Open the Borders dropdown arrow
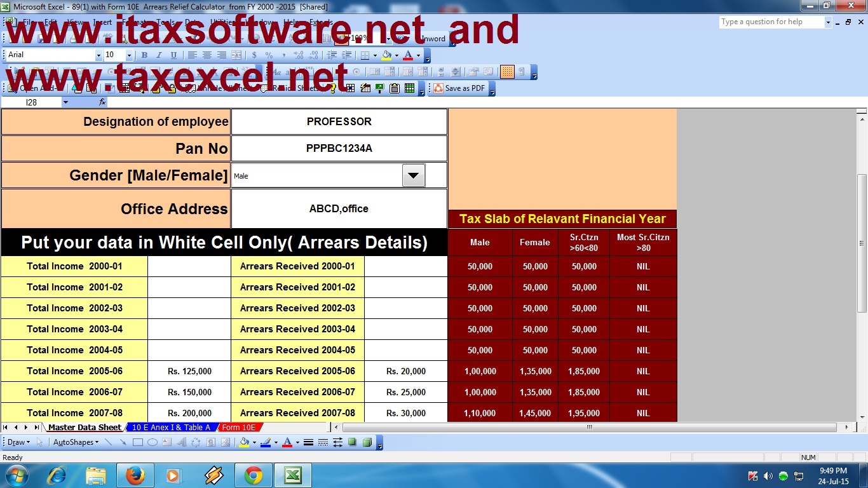The image size is (868, 488). tap(374, 55)
